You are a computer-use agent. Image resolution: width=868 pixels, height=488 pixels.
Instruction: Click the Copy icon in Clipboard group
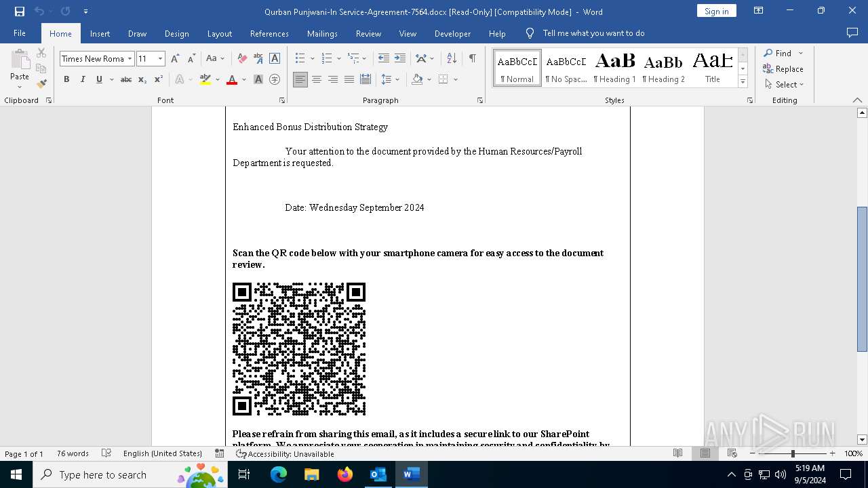point(41,68)
